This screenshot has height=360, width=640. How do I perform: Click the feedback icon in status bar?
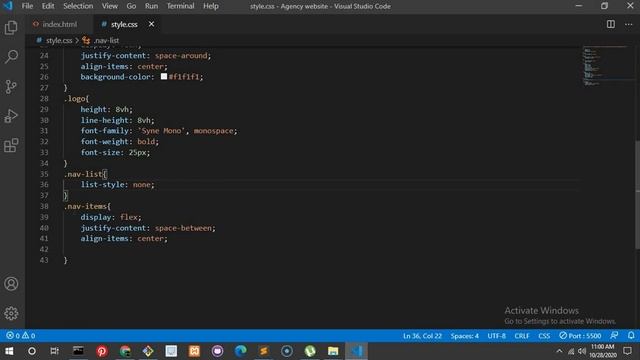pyautogui.click(x=614, y=336)
